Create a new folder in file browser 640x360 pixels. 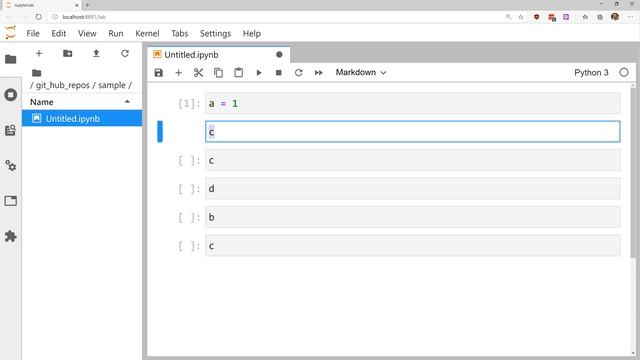67,53
